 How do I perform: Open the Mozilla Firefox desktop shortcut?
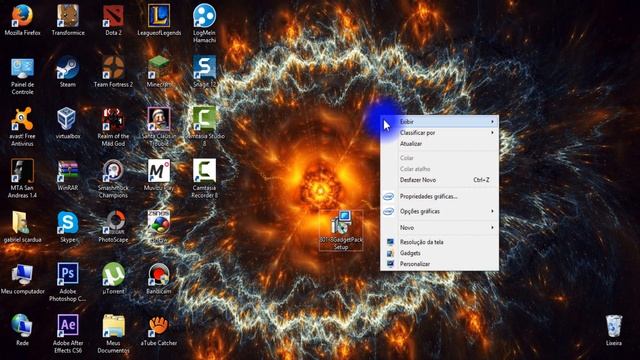[22, 16]
